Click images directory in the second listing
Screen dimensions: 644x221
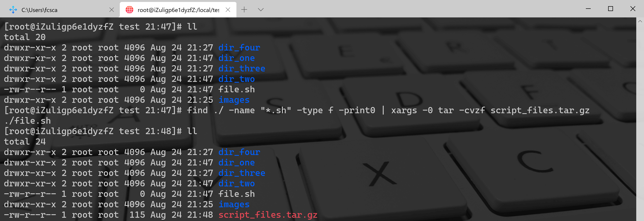click(234, 204)
